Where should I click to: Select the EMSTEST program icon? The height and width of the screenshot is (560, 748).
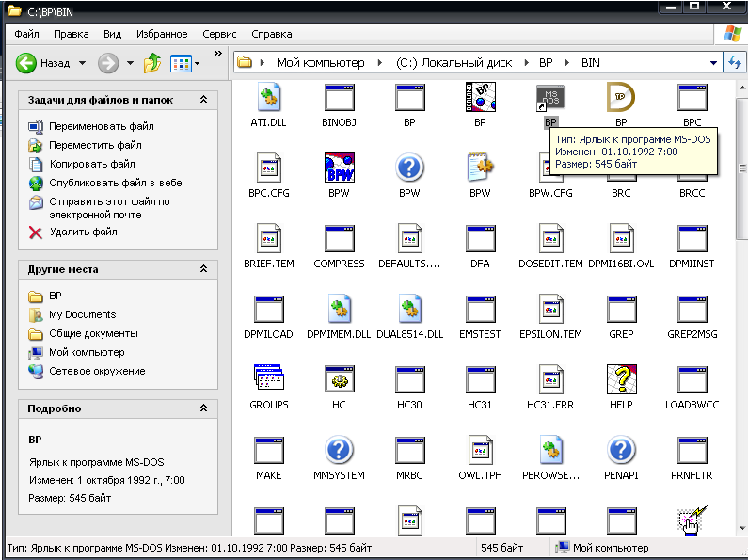481,309
